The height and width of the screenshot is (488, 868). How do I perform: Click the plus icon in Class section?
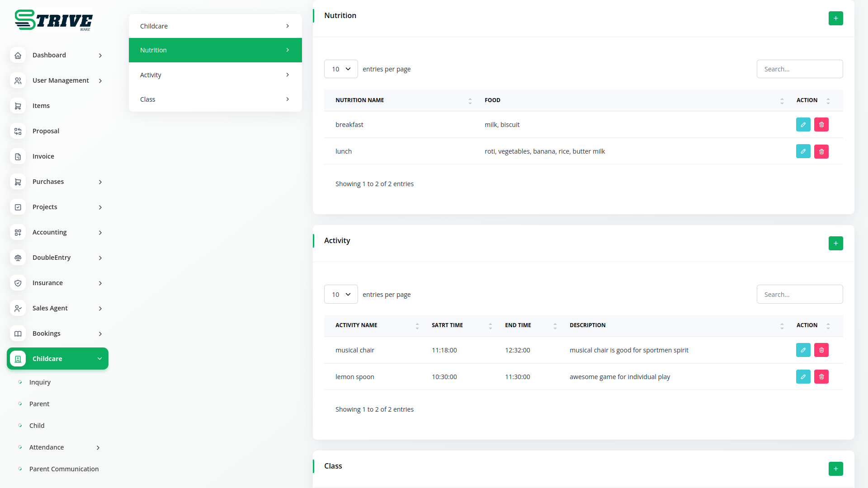pyautogui.click(x=835, y=469)
